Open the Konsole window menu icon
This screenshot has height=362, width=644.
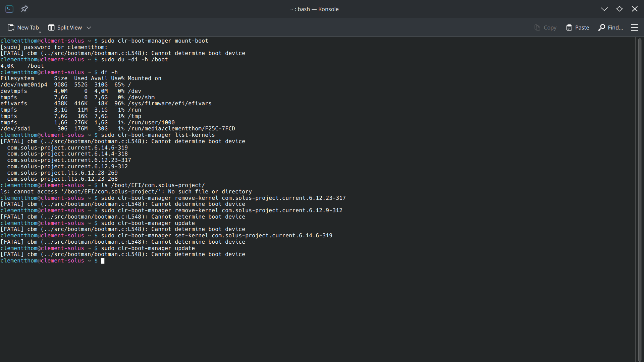pos(9,9)
